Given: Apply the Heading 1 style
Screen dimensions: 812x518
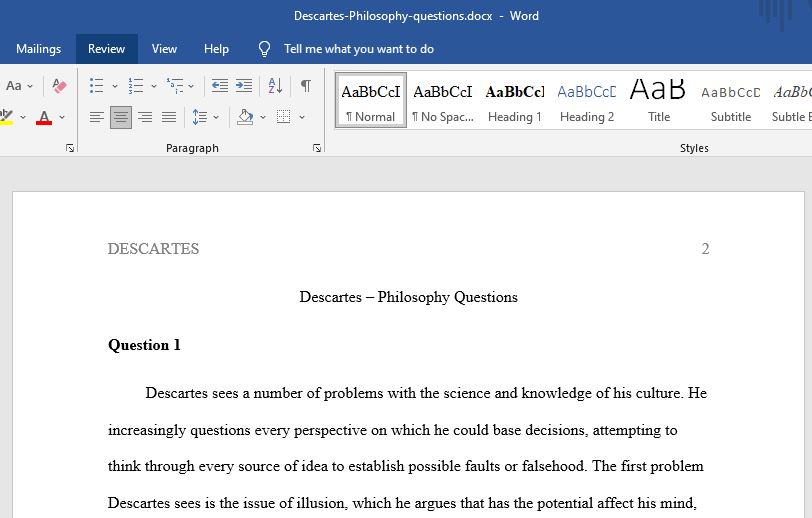Looking at the screenshot, I should click(x=515, y=100).
